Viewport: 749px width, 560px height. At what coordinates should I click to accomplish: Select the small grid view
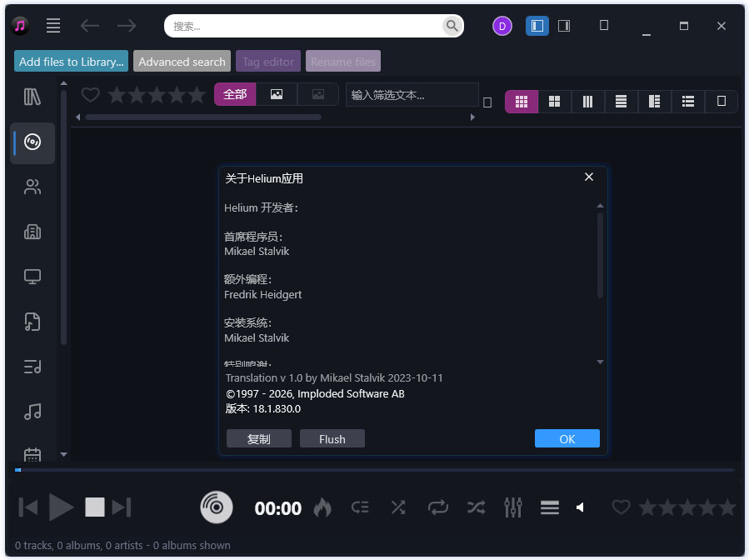click(x=522, y=102)
